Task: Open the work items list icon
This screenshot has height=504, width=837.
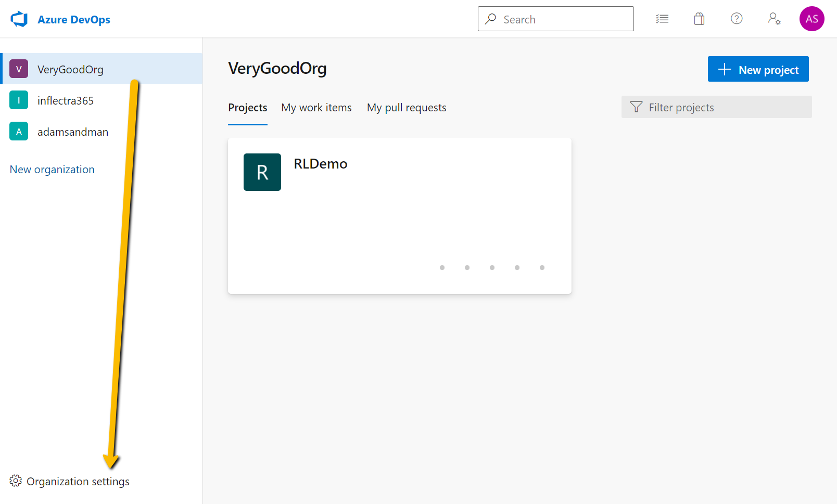Action: (x=662, y=19)
